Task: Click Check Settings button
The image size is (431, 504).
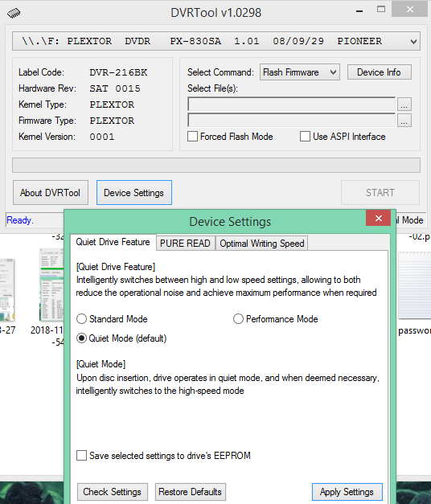Action: pos(113,492)
